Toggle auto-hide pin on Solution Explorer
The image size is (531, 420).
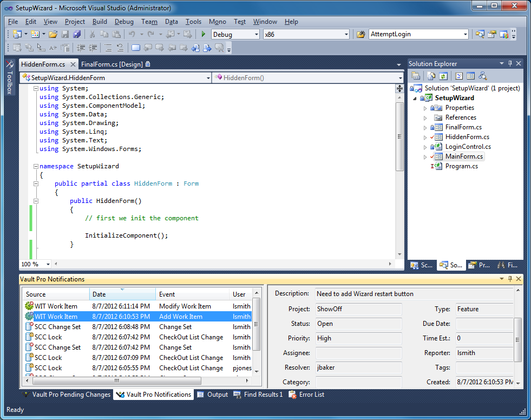(509, 64)
